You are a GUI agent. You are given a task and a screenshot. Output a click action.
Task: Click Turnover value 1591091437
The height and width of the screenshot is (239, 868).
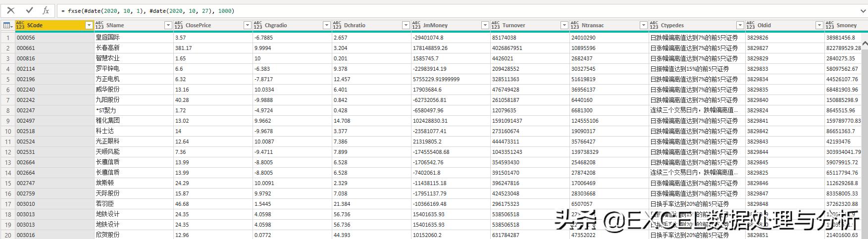[x=530, y=121]
